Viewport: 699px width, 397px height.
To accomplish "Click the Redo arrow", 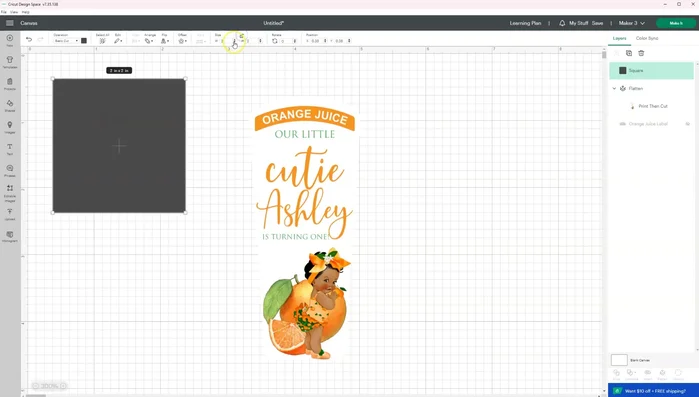I will click(41, 40).
